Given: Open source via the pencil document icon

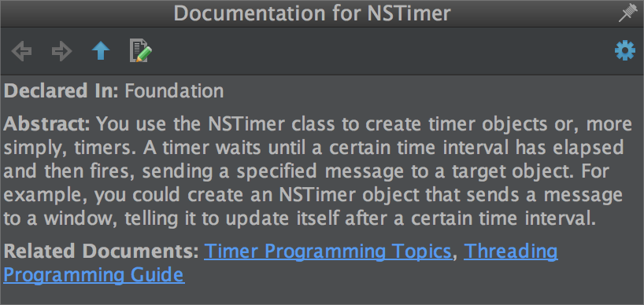Looking at the screenshot, I should pos(141,51).
